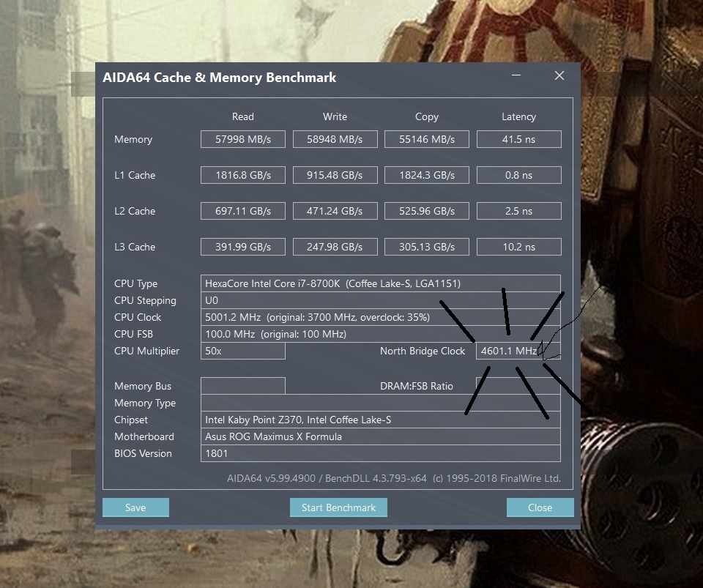Click the Read column header
703x588 pixels.
[x=243, y=116]
